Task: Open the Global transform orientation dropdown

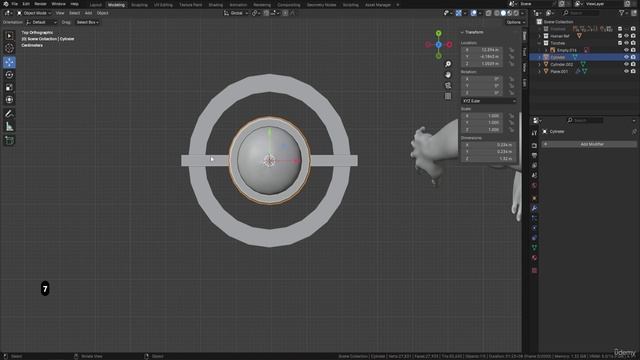Action: click(x=236, y=13)
